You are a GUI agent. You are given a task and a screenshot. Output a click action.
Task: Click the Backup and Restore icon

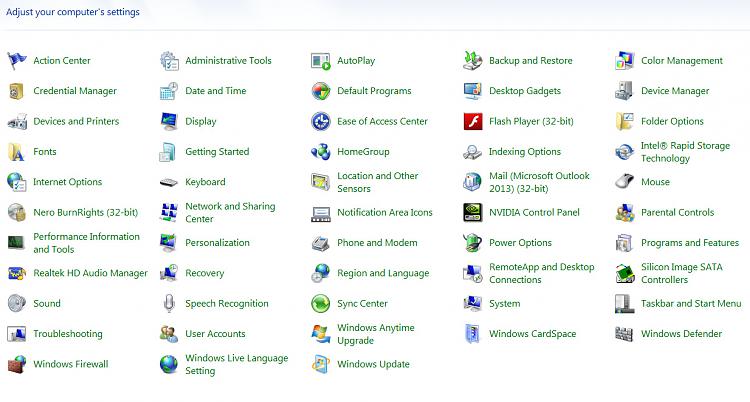tap(473, 61)
